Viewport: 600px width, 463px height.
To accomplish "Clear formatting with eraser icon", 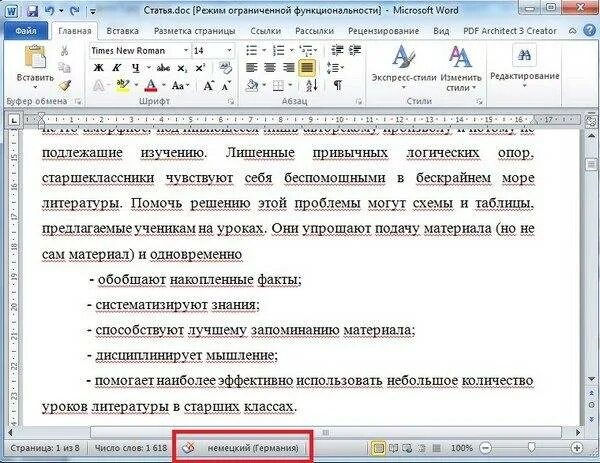I will (226, 68).
